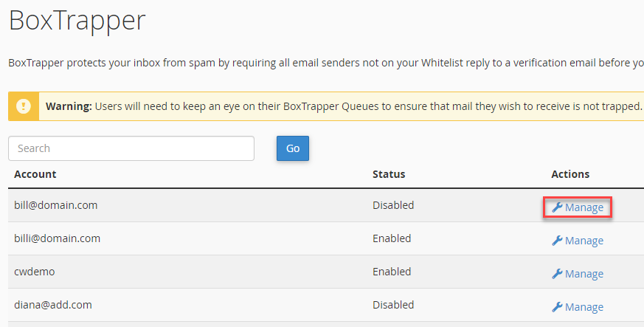644x327 pixels.
Task: Select the cwdemo account name
Action: pyautogui.click(x=35, y=272)
